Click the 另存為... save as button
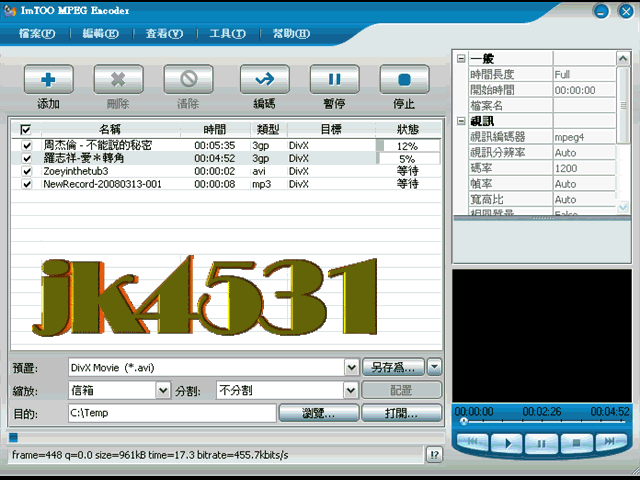This screenshot has height=480, width=640. (x=393, y=367)
